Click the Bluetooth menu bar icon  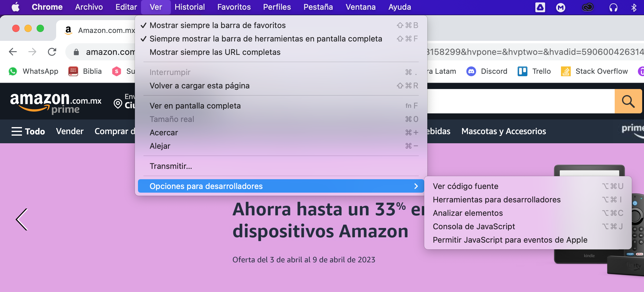click(x=634, y=7)
